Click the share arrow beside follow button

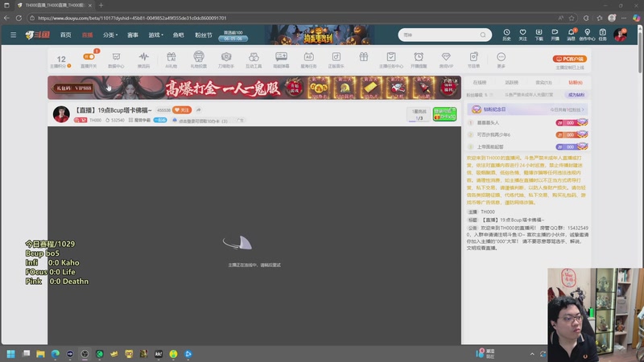[x=198, y=110]
